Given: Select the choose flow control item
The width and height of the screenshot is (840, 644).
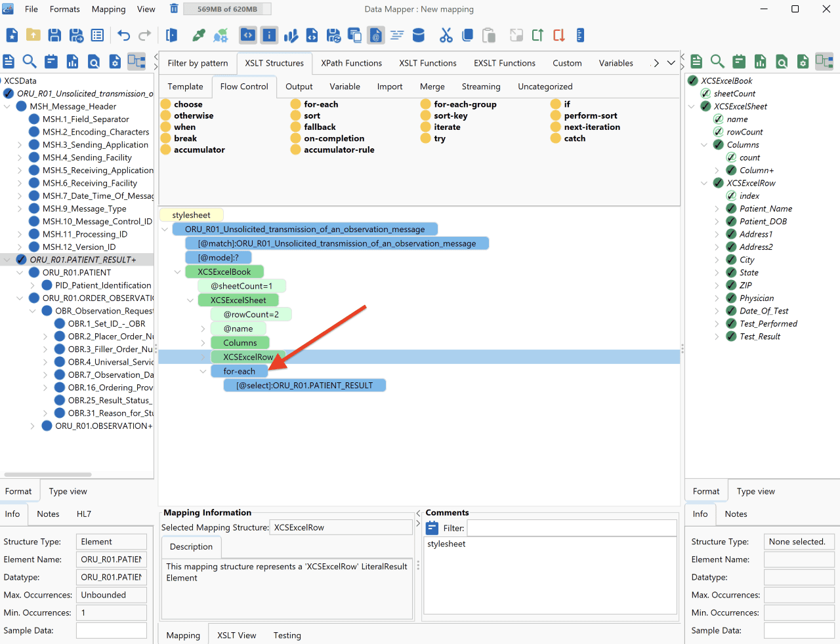Looking at the screenshot, I should tap(188, 104).
